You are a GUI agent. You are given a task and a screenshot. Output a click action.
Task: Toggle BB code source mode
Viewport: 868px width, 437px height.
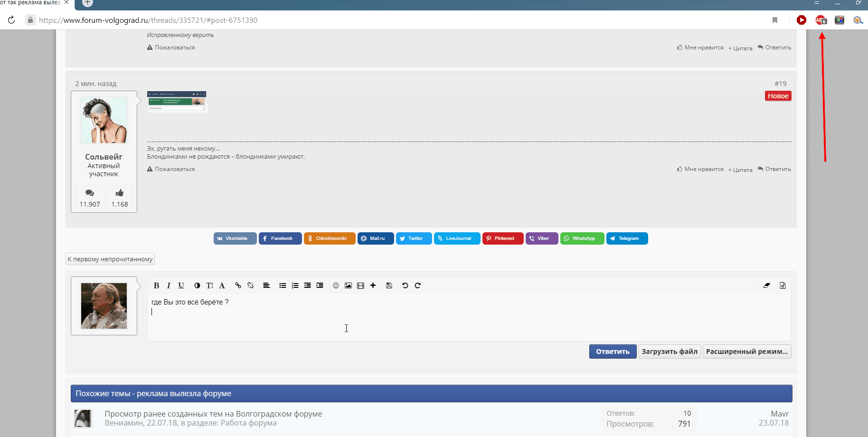click(783, 285)
